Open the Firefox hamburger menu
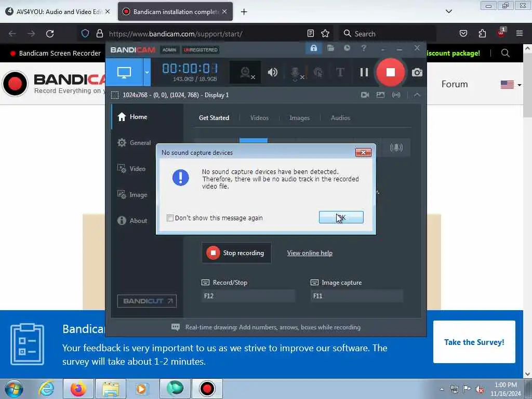The width and height of the screenshot is (532, 399). click(520, 33)
